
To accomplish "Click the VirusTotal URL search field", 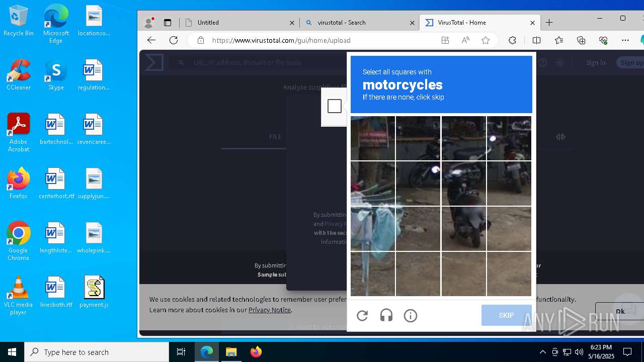I will [247, 63].
